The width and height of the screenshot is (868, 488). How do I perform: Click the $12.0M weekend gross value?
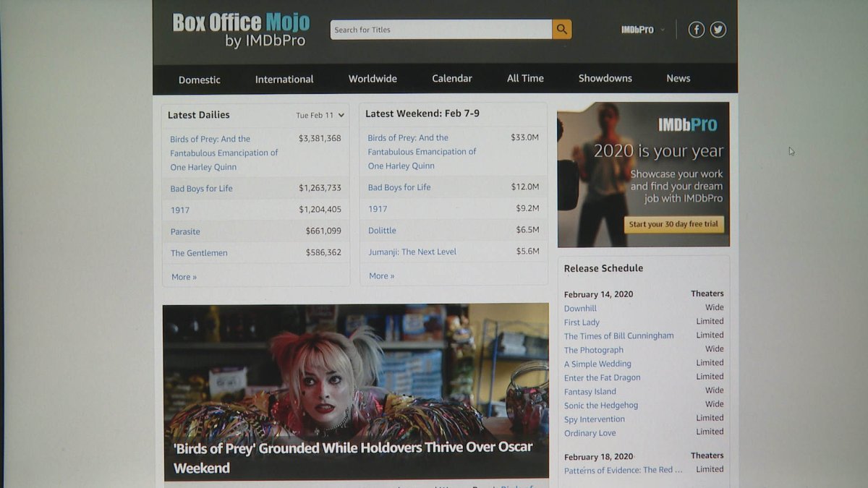coord(524,187)
